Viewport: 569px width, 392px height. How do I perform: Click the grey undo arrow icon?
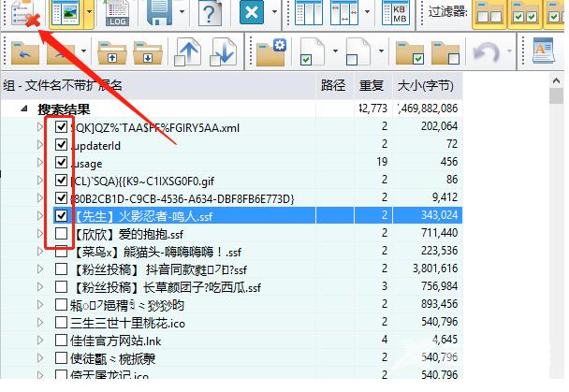pyautogui.click(x=487, y=53)
